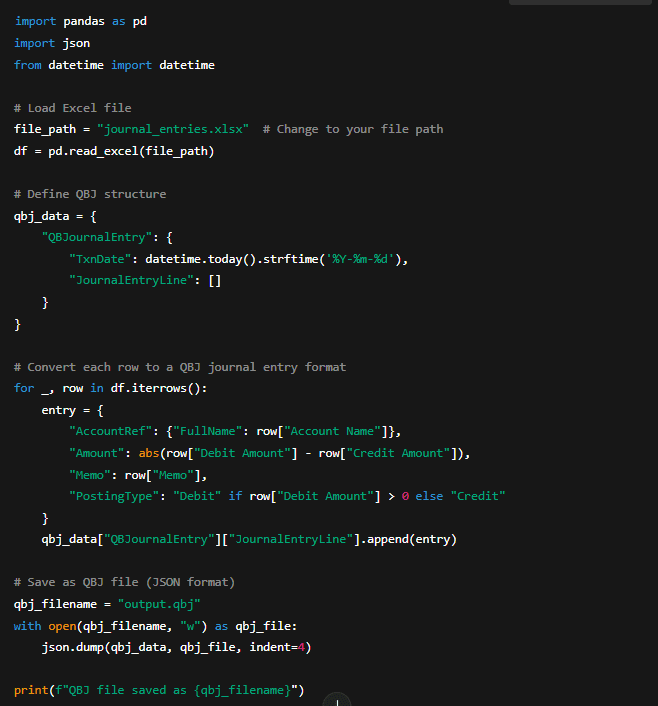Click the "PostingType" key string
Viewport: 658px width, 706px height.
114,496
